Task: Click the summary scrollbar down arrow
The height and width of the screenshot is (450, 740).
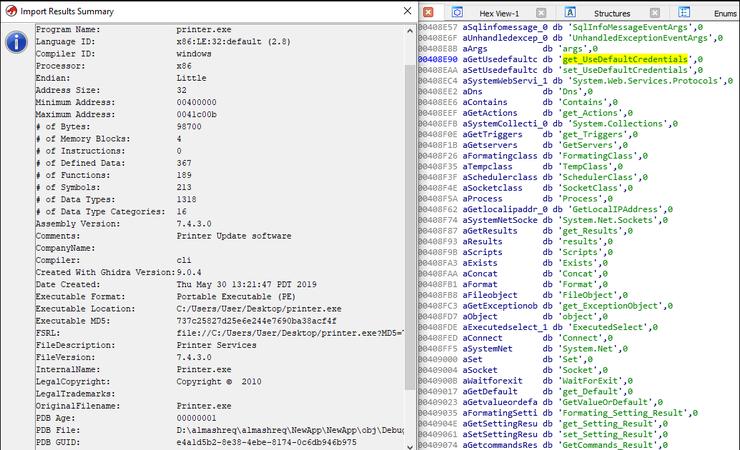Action: tap(410, 446)
